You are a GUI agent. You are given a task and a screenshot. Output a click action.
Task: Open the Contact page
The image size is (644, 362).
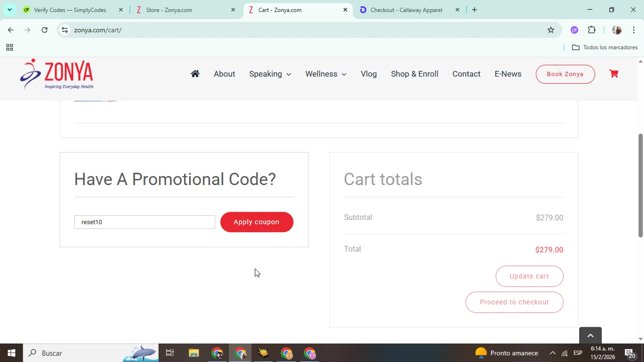pos(466,74)
